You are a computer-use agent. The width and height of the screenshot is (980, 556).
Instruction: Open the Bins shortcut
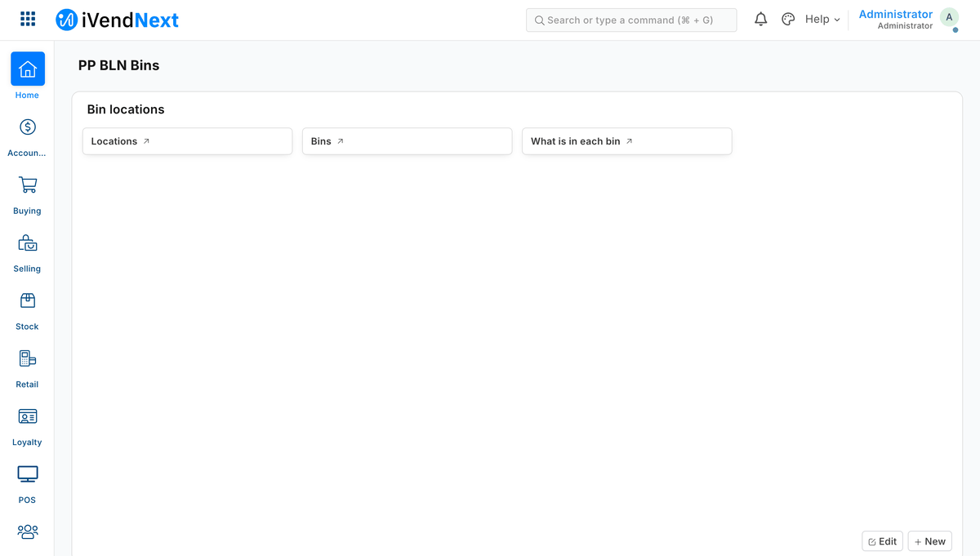point(407,141)
